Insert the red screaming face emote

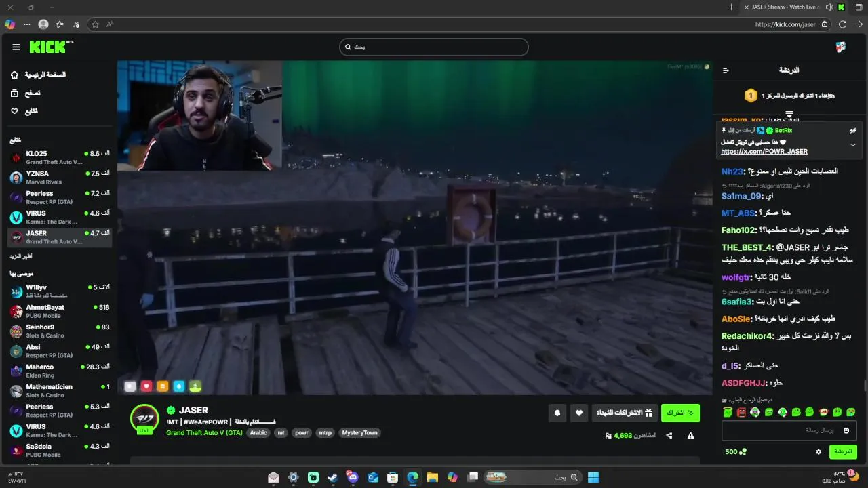tap(742, 412)
